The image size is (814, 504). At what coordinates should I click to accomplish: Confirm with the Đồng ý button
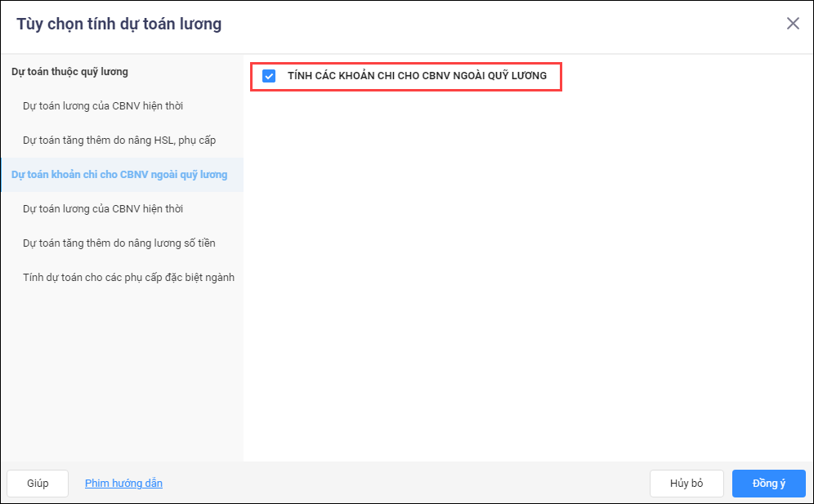769,484
